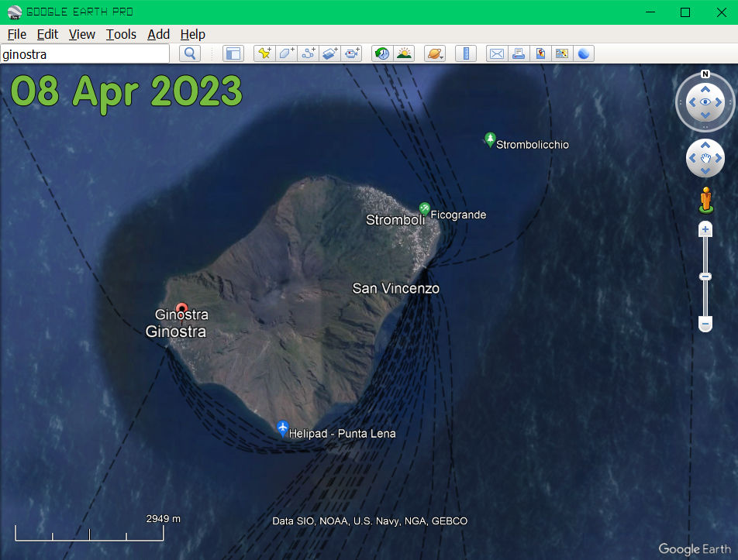The width and height of the screenshot is (738, 560).
Task: Add a path tool
Action: [x=309, y=53]
